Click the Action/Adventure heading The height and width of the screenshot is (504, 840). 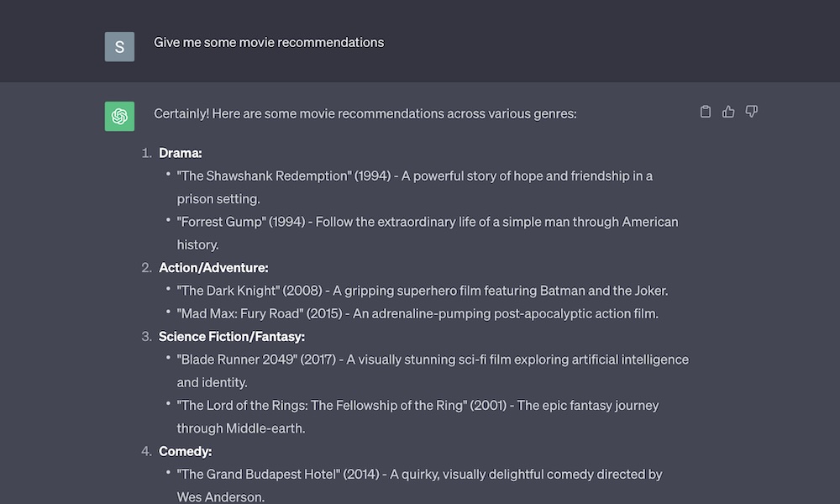pyautogui.click(x=213, y=268)
